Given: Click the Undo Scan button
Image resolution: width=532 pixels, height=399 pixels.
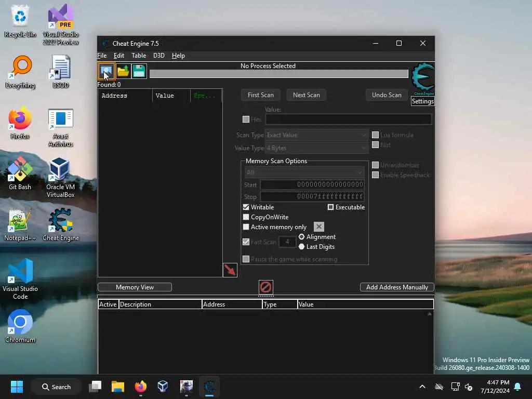Looking at the screenshot, I should [x=387, y=95].
